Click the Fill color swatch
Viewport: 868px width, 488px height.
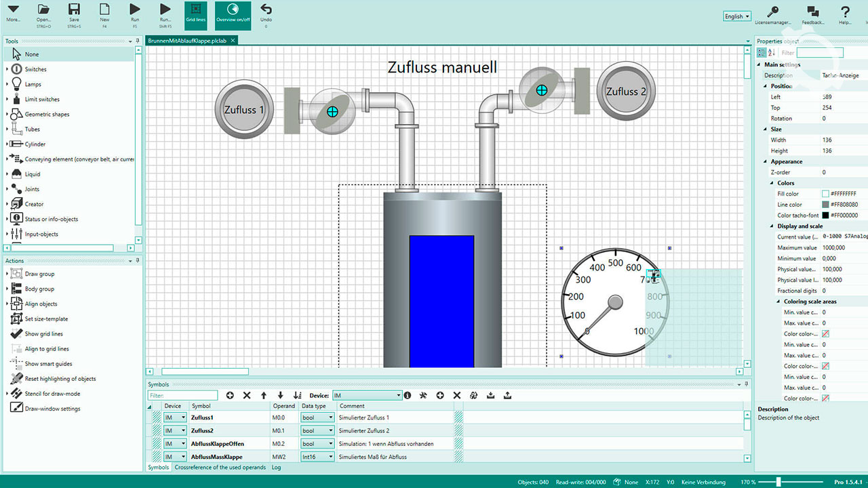(825, 194)
